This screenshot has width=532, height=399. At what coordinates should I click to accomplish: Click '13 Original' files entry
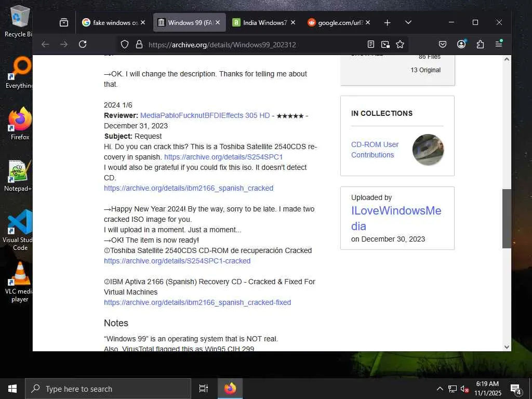pyautogui.click(x=425, y=70)
